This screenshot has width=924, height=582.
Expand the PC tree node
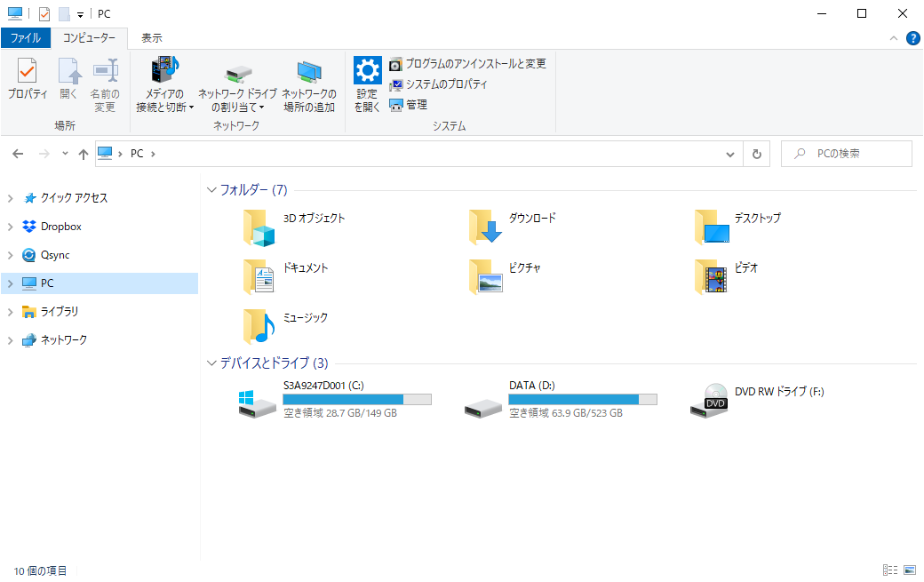(x=10, y=283)
